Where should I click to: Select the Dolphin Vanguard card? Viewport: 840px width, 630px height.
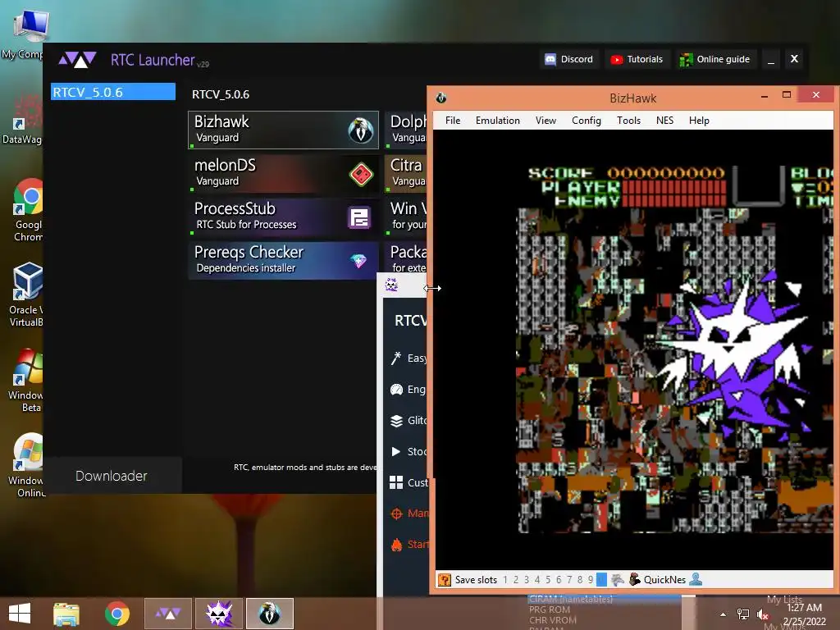pos(405,130)
